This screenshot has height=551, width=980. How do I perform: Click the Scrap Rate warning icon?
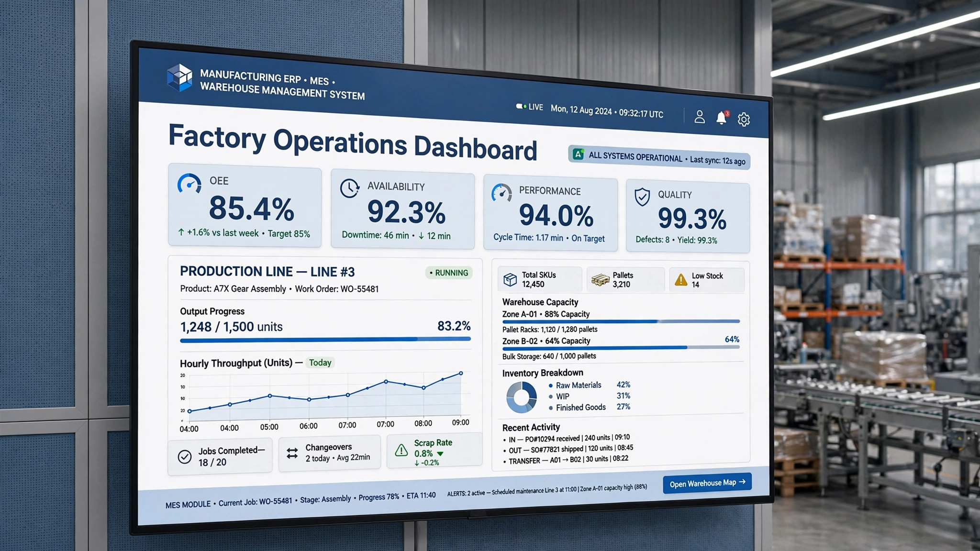(x=401, y=450)
